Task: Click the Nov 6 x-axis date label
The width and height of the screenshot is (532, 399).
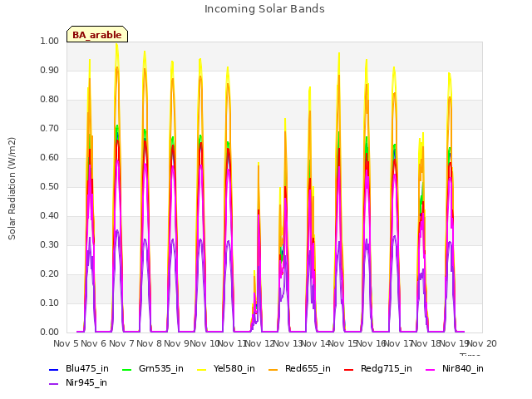Action: point(94,343)
